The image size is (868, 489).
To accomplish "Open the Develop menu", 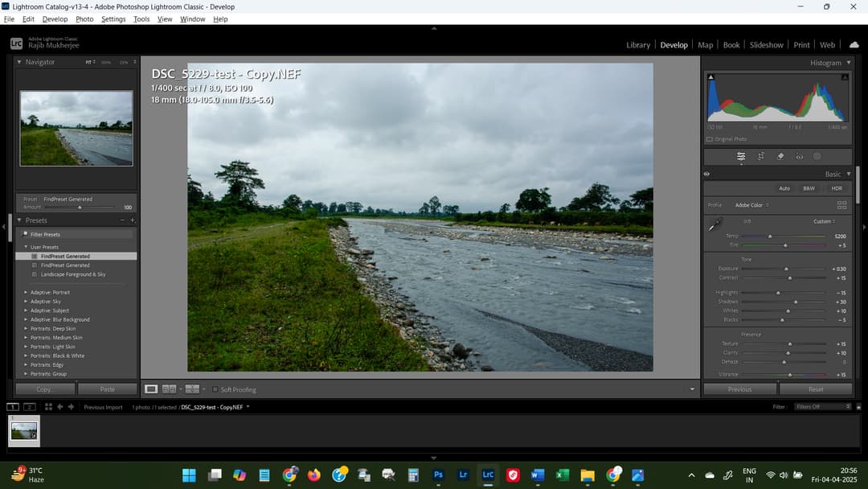I will [x=55, y=18].
